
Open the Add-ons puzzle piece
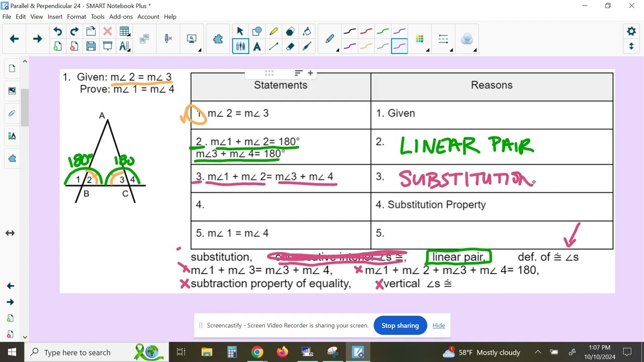(x=218, y=39)
